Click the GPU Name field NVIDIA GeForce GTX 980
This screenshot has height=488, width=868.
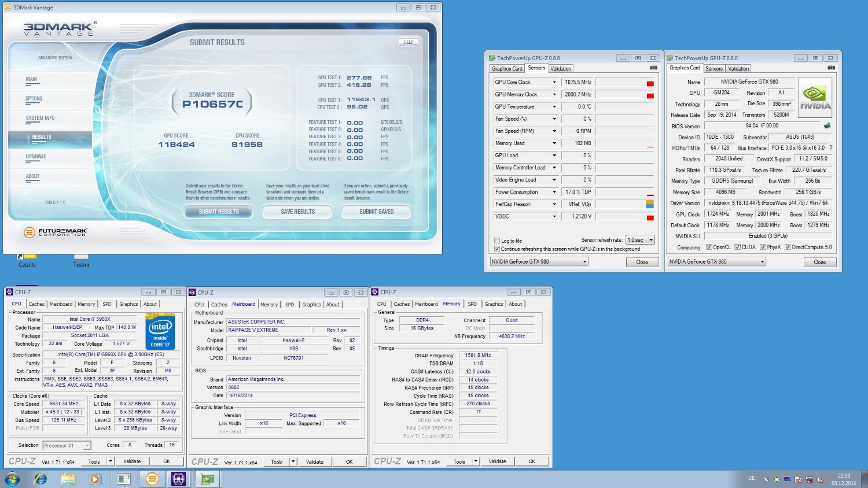pos(749,82)
